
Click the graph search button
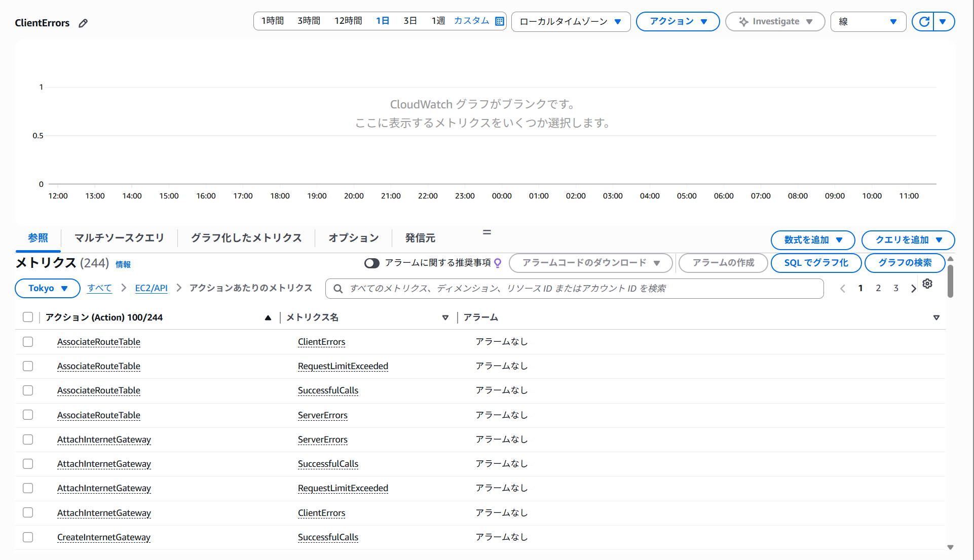tap(905, 263)
